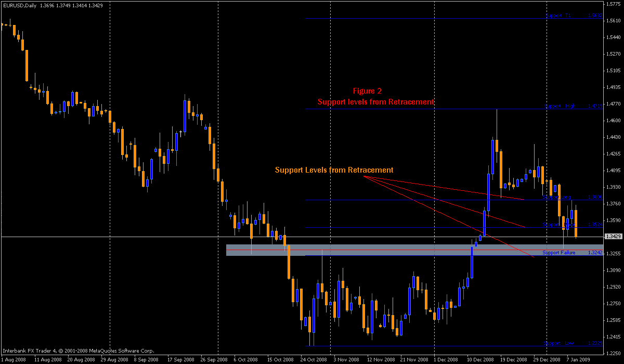Screen dimensions: 624x364
Task: Click the 1.4600 price axis label
Action: (x=614, y=121)
